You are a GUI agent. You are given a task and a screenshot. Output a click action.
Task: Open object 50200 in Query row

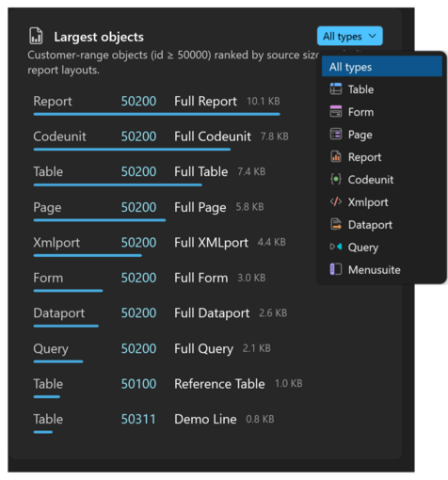point(138,348)
